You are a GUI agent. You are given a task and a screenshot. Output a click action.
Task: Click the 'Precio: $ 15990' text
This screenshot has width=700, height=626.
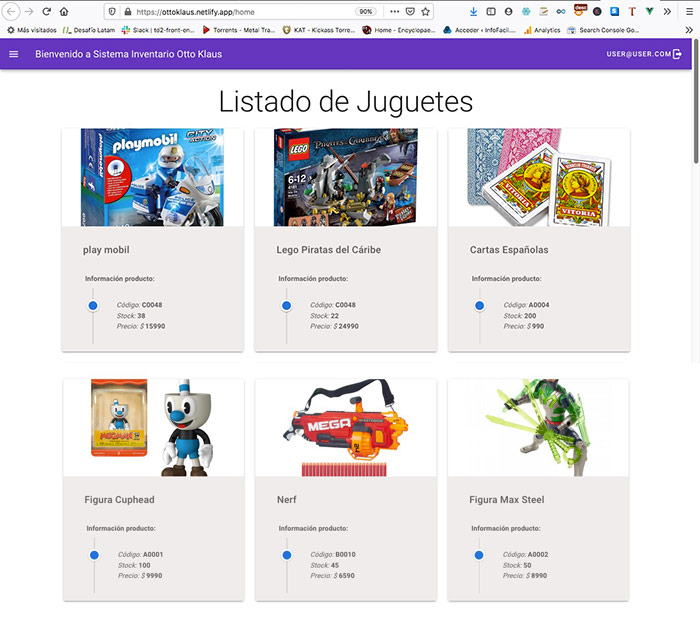coord(141,326)
